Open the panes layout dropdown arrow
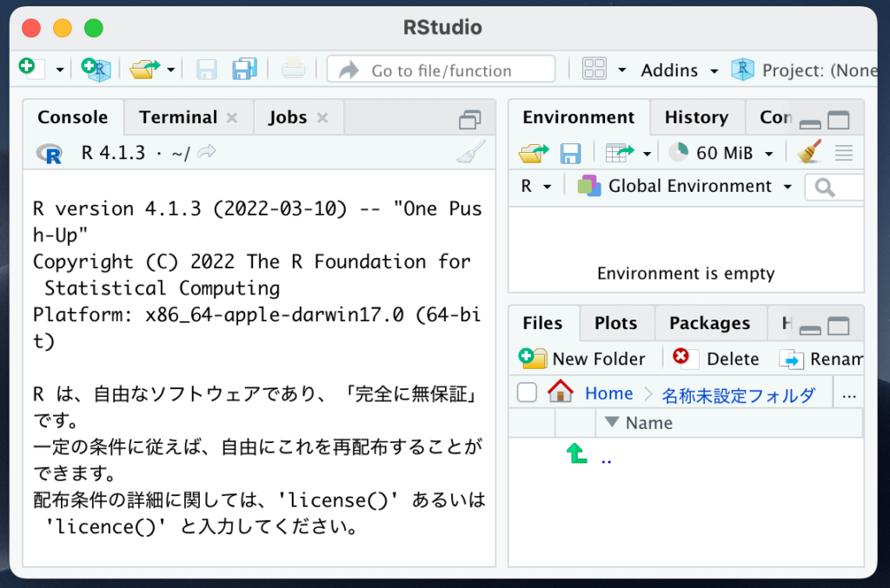The width and height of the screenshot is (890, 588). tap(622, 70)
